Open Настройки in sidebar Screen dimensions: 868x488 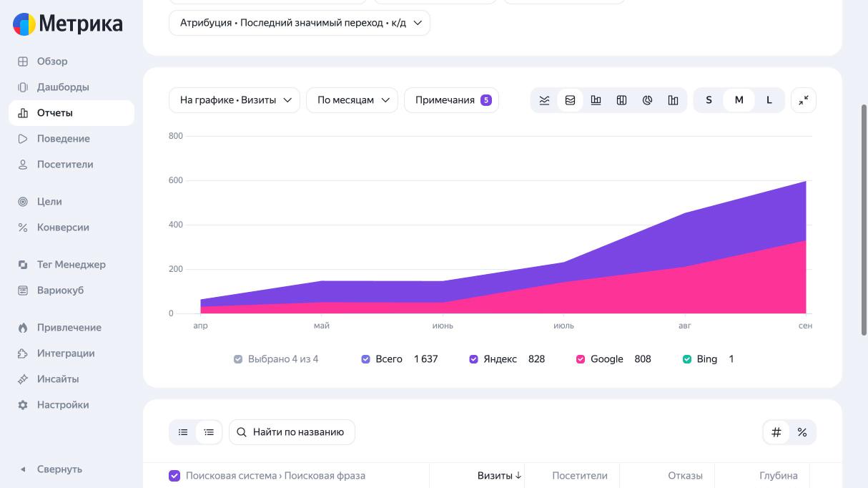(x=71, y=405)
